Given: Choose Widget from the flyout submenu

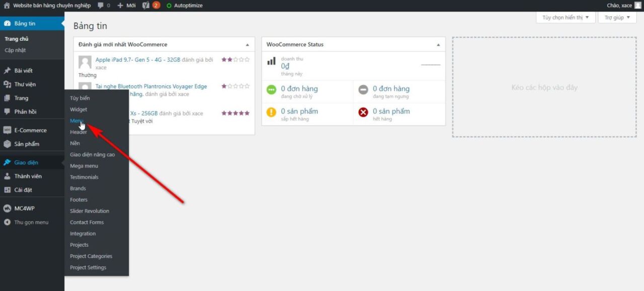Looking at the screenshot, I should [78, 110].
